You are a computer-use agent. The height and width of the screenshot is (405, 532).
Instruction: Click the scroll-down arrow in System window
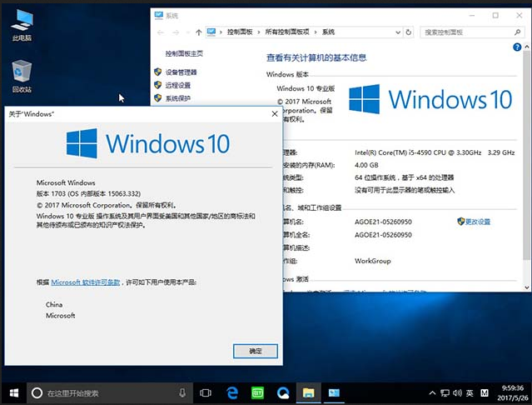point(526,287)
